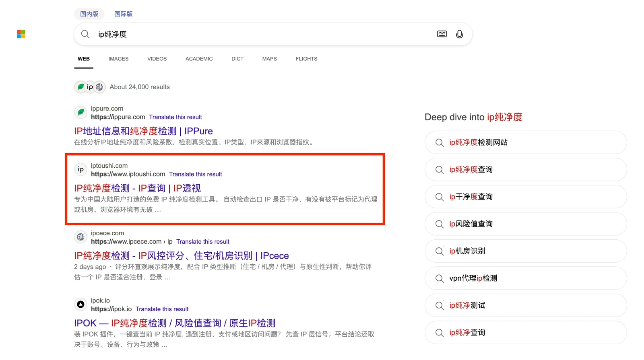Click search icon beside ip纯净度检测网站
The height and width of the screenshot is (360, 644).
[x=440, y=142]
